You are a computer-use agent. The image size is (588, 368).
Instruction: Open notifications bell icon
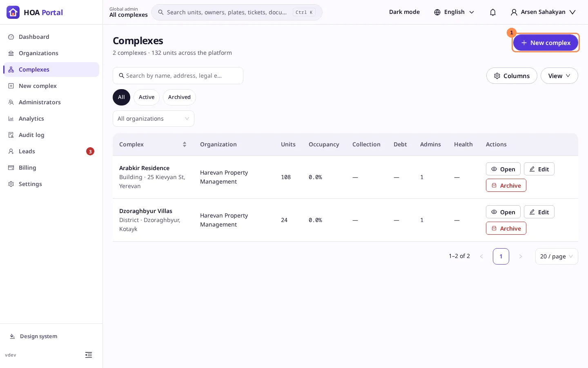tap(493, 12)
